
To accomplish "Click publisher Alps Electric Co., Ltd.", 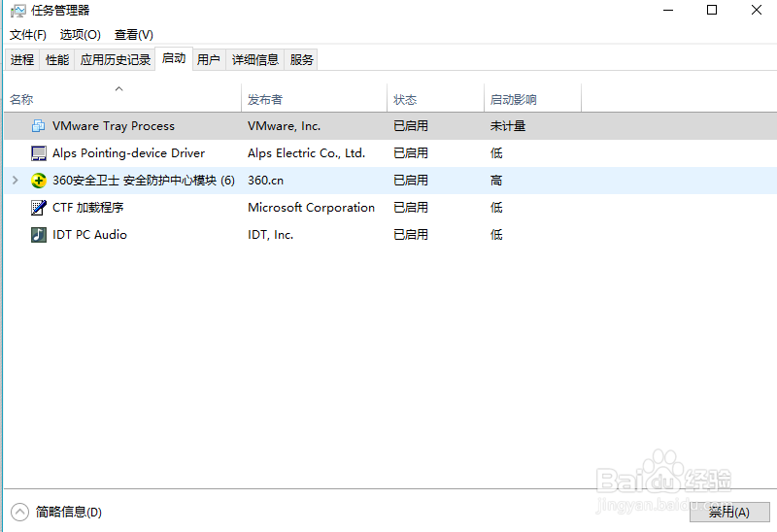I will pyautogui.click(x=307, y=153).
